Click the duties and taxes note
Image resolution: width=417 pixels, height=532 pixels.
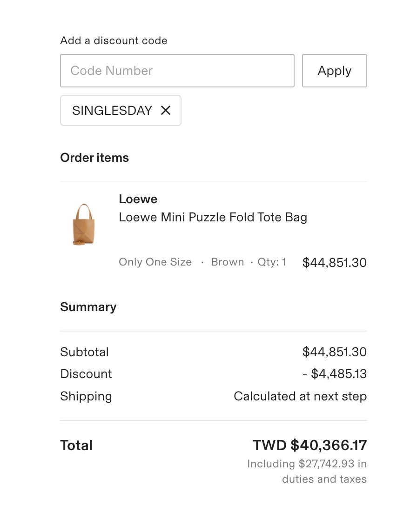click(x=307, y=471)
